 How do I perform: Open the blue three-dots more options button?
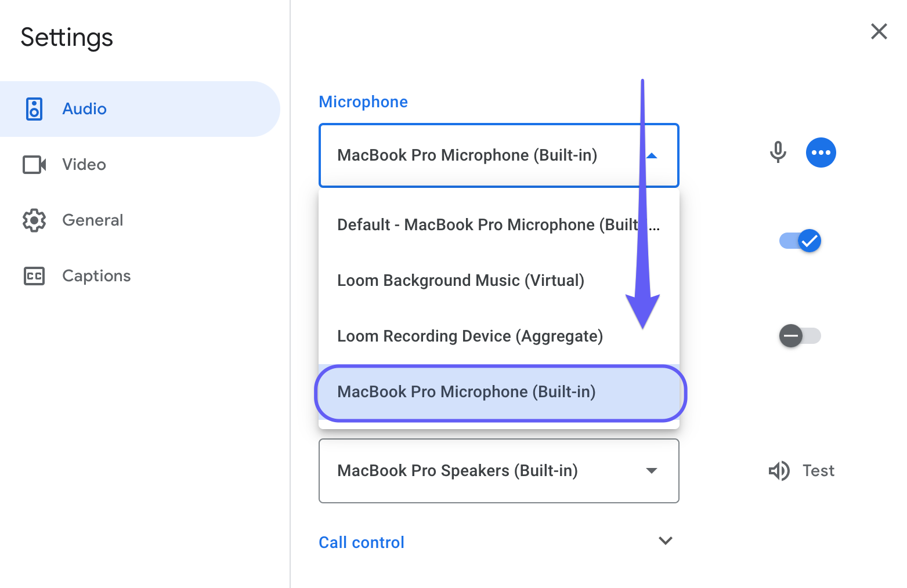tap(821, 153)
